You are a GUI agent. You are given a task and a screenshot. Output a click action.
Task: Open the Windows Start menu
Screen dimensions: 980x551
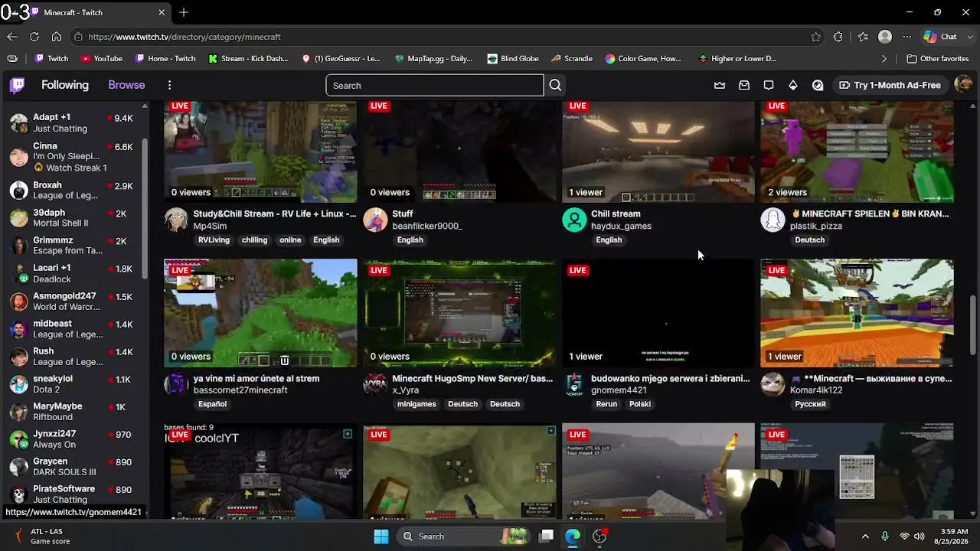(x=381, y=536)
